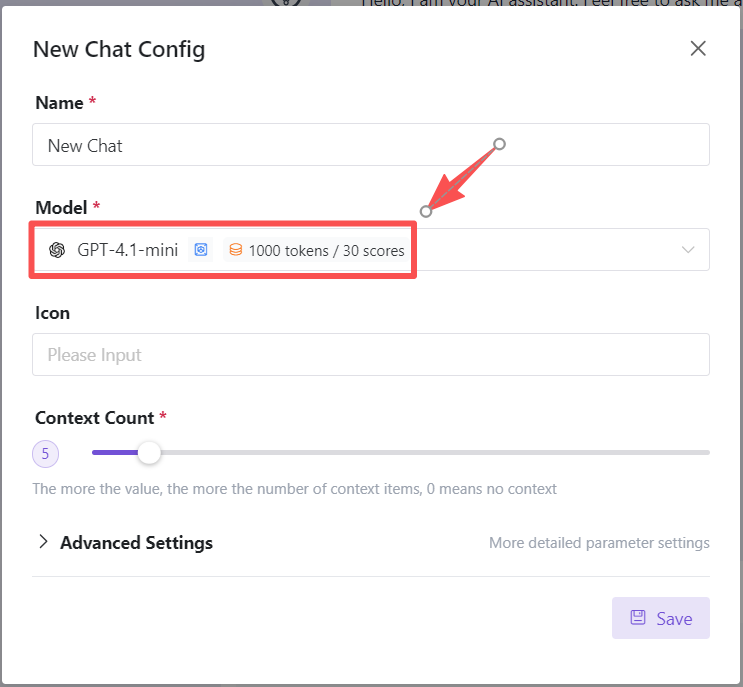This screenshot has height=687, width=743.
Task: Open the Model dropdown chevron
Action: pyautogui.click(x=688, y=250)
